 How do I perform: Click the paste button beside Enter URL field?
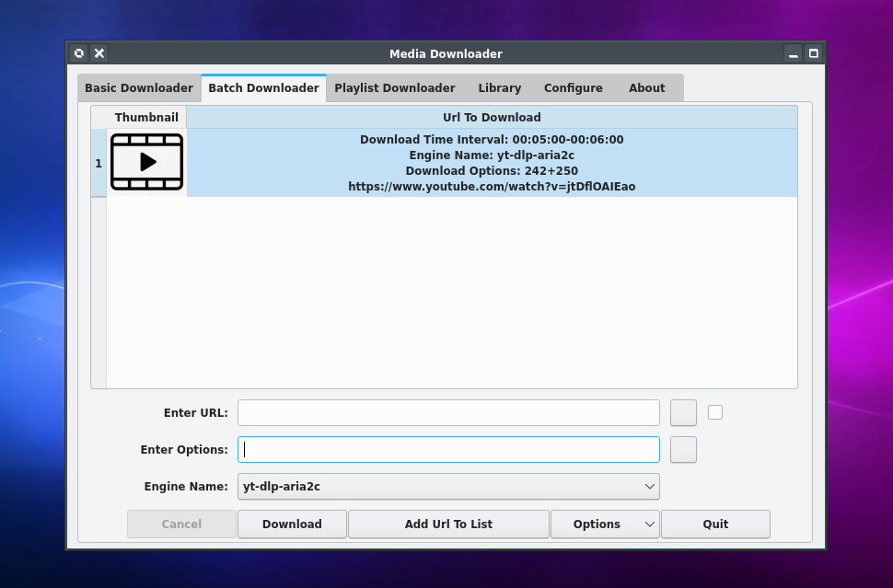683,412
